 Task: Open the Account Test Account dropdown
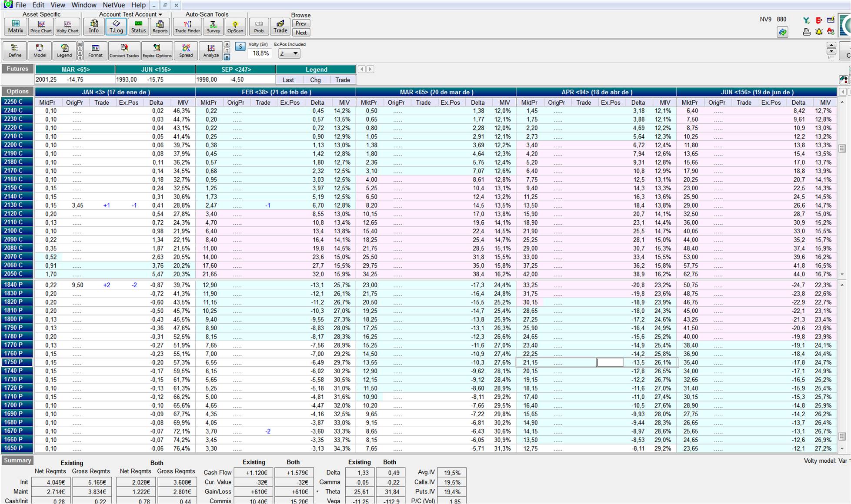tap(130, 14)
